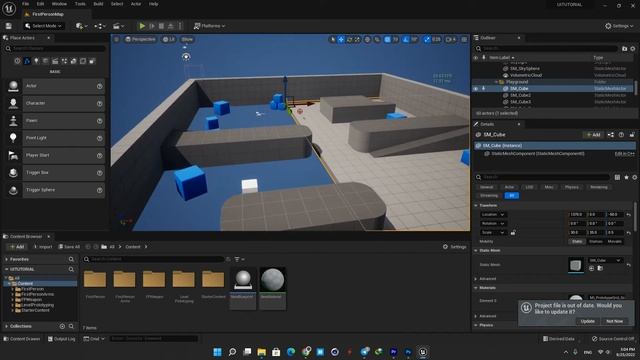Toggle grid location snapping

[387, 39]
